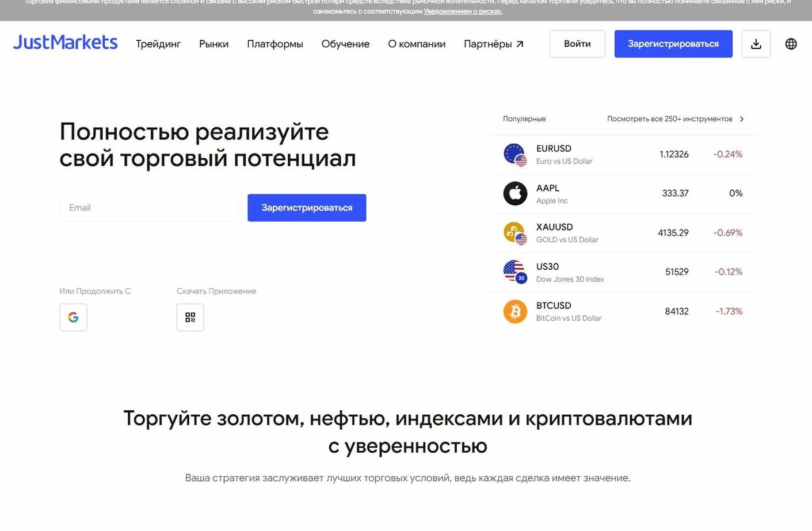Open Уведомлением о рисках link

(463, 12)
